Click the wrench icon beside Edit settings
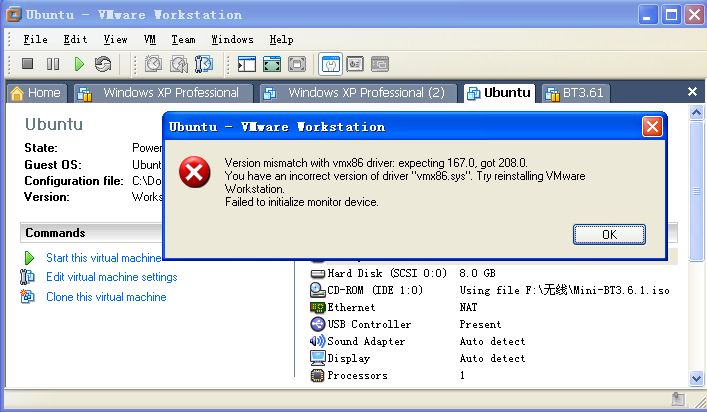707x412 pixels. 27,277
